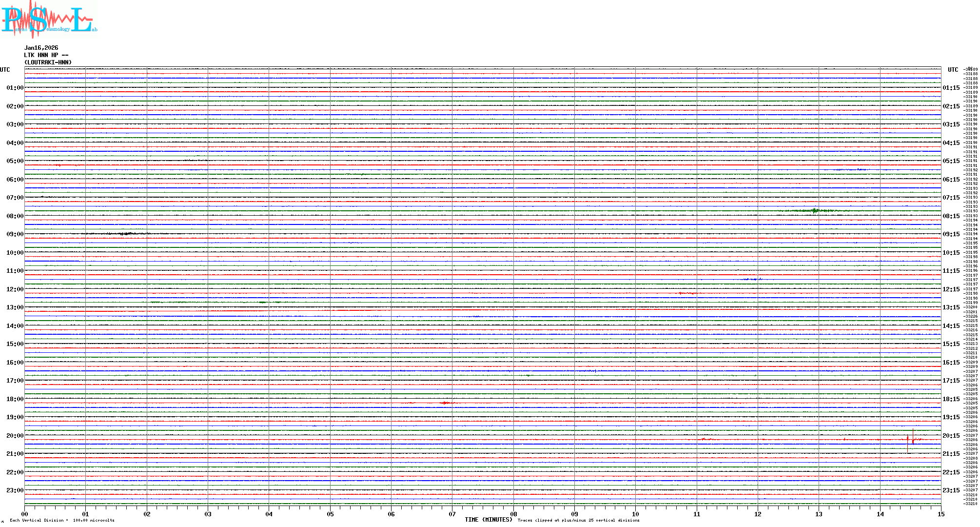Screen dimensions: 980x527
Task: Click the top-left UTC label
Action: [5, 70]
